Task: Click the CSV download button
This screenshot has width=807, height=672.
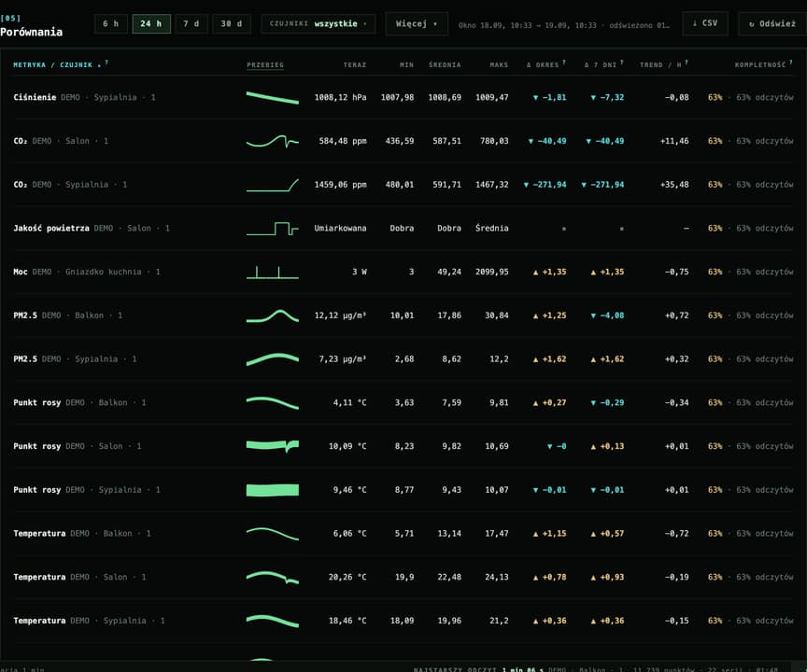Action: pyautogui.click(x=704, y=23)
